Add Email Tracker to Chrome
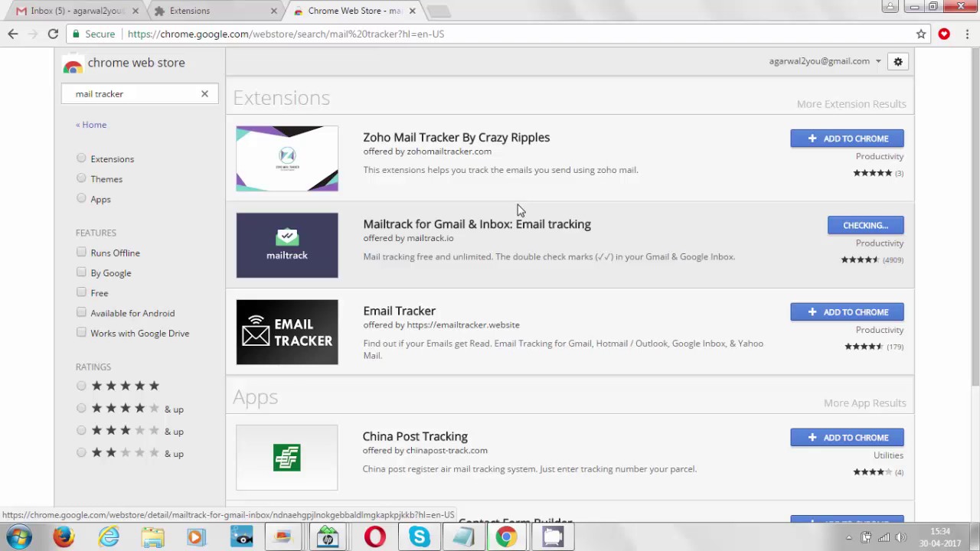 click(847, 312)
